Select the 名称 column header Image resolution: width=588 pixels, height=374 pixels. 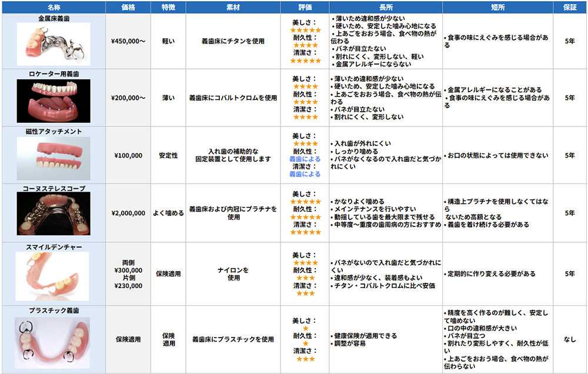click(54, 6)
